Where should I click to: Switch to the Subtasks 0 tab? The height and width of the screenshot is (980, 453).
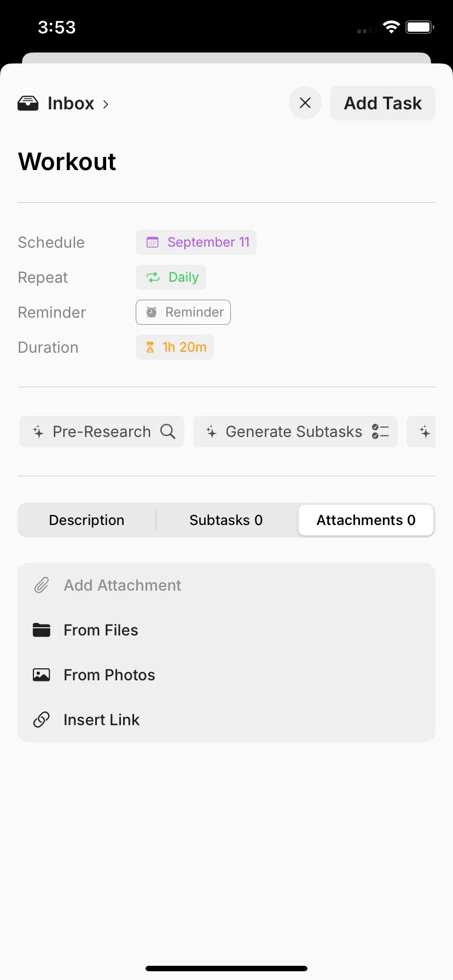click(x=226, y=520)
